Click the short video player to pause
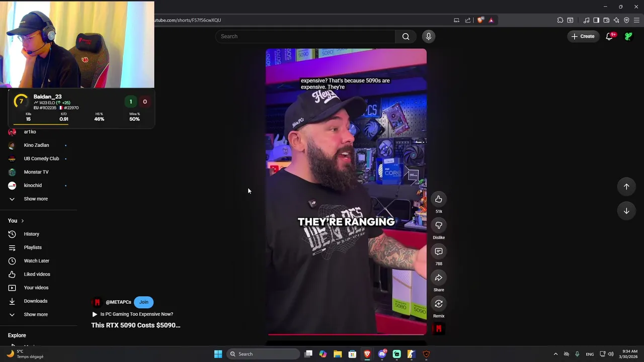644x362 pixels. 346,191
